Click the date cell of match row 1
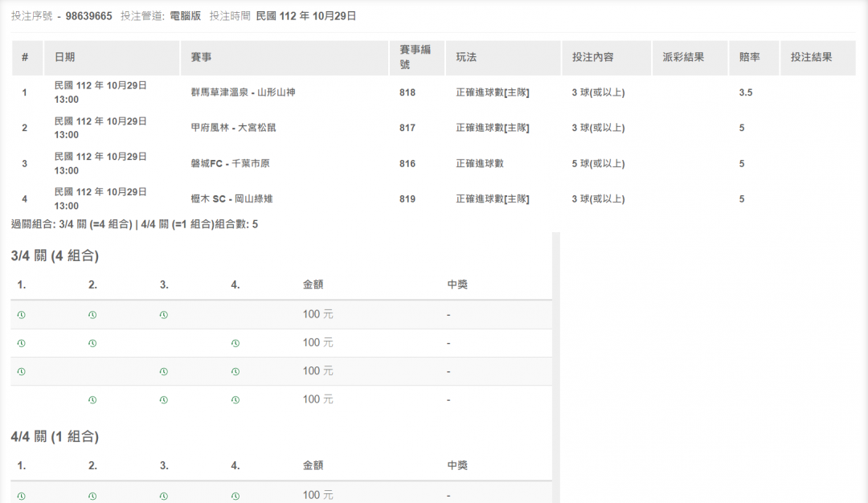 click(x=100, y=92)
